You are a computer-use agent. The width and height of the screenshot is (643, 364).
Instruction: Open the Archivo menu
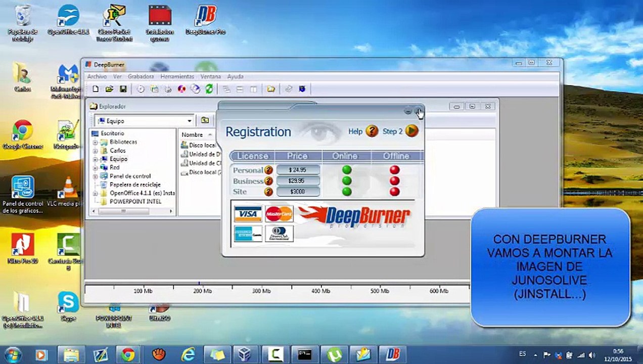[x=97, y=76]
